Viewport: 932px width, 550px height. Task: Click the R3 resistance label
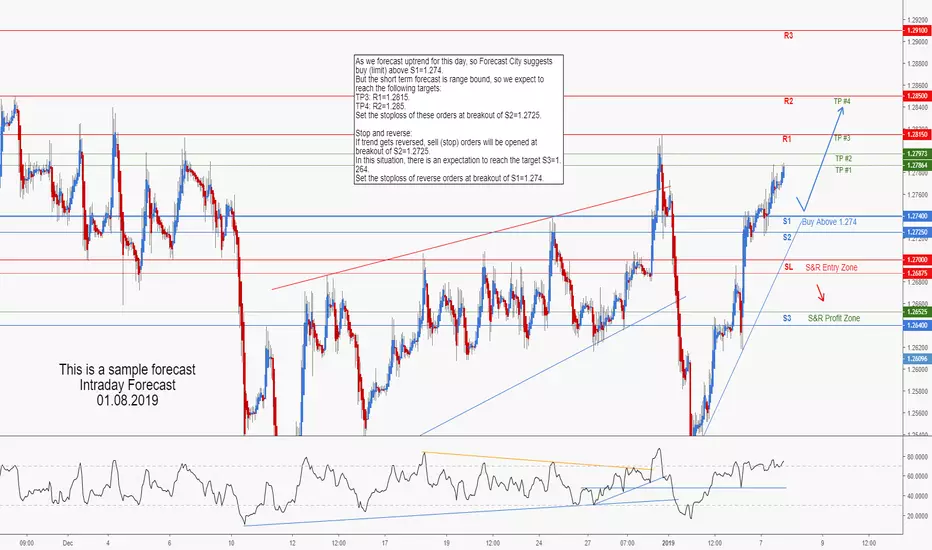788,36
